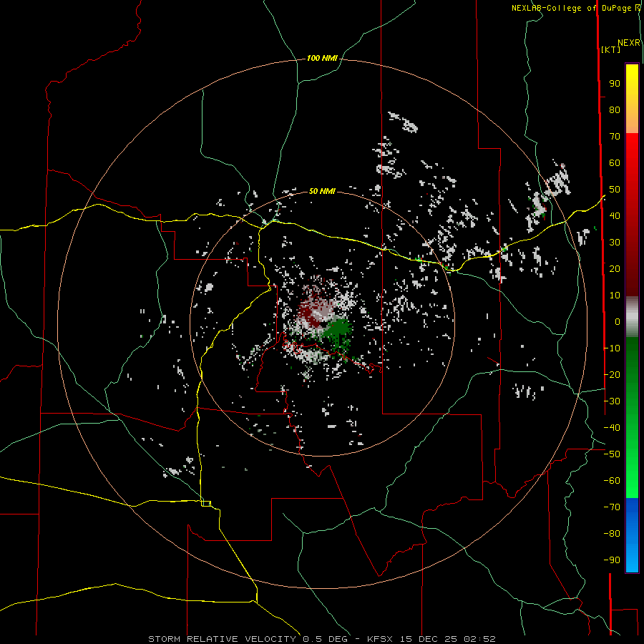Click the positive 40 scale value
644x644 pixels.
tap(615, 215)
